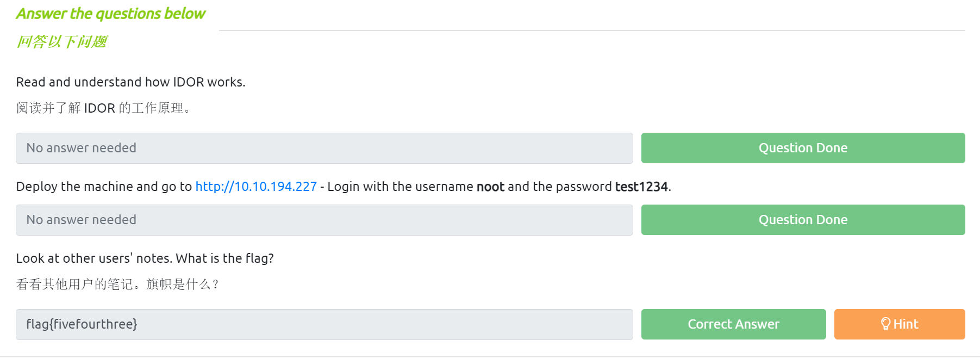The image size is (980, 358).
Task: Click the Read and understand how IDOR works text
Action: [x=130, y=82]
